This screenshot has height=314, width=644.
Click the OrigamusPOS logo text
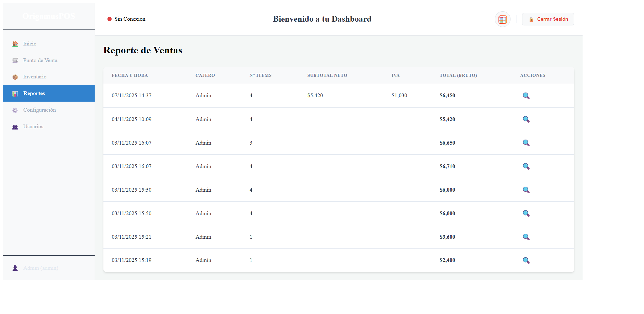[x=49, y=16]
